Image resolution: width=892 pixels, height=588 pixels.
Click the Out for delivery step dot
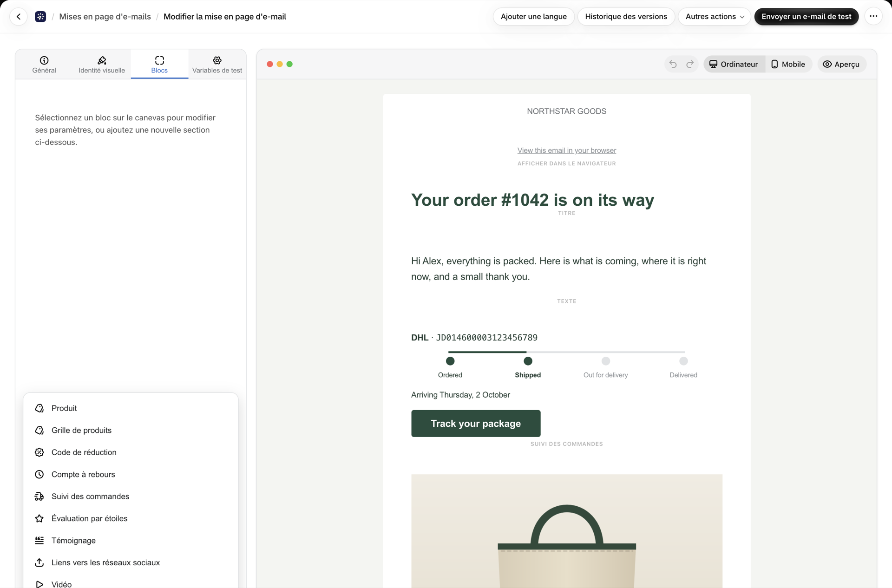[605, 361]
